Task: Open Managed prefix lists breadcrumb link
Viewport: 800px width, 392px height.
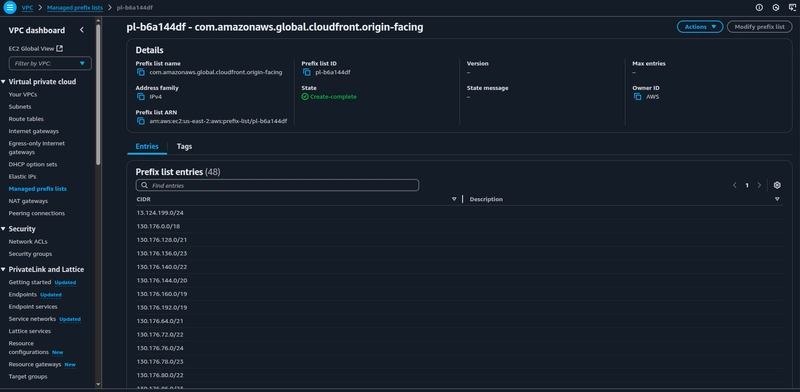Action: point(75,8)
